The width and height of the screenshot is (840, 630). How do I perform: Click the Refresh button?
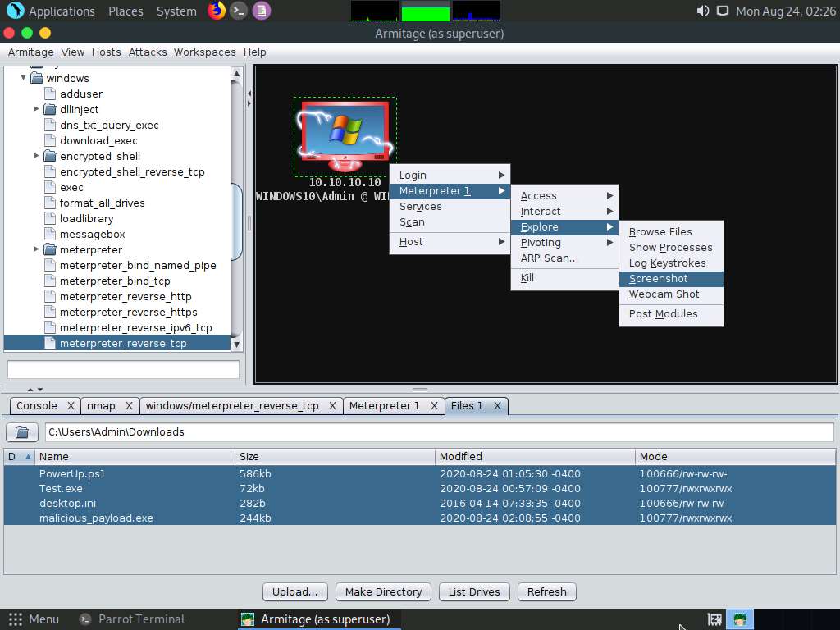click(x=546, y=592)
